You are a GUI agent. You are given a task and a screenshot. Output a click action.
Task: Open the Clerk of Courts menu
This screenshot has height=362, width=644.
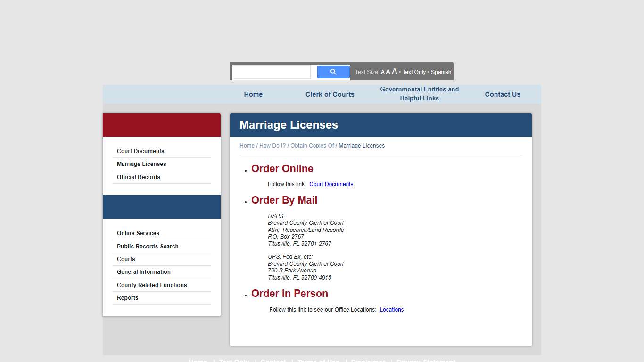(330, 94)
